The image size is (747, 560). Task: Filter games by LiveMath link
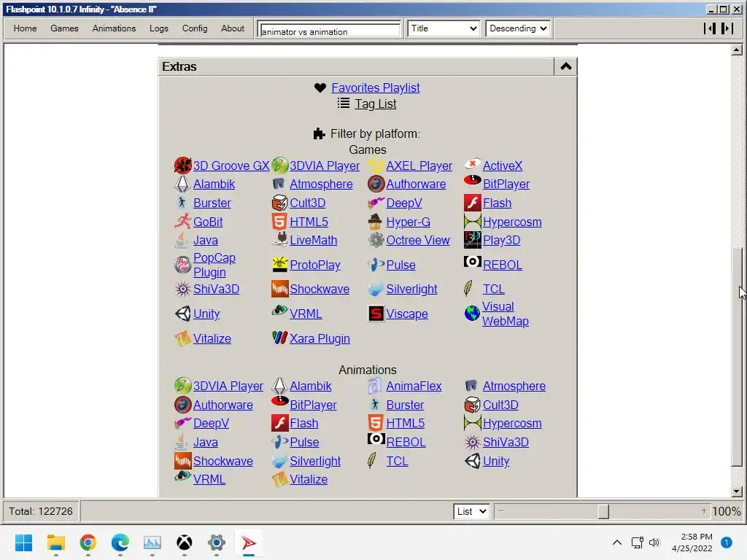(x=314, y=240)
